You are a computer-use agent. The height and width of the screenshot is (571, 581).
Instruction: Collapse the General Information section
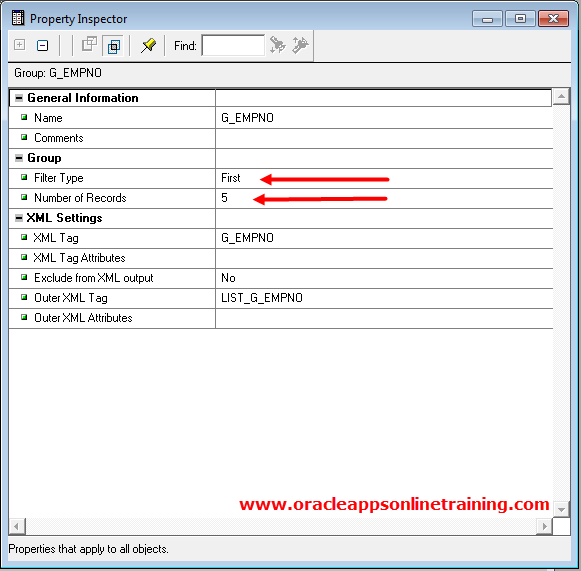point(19,98)
